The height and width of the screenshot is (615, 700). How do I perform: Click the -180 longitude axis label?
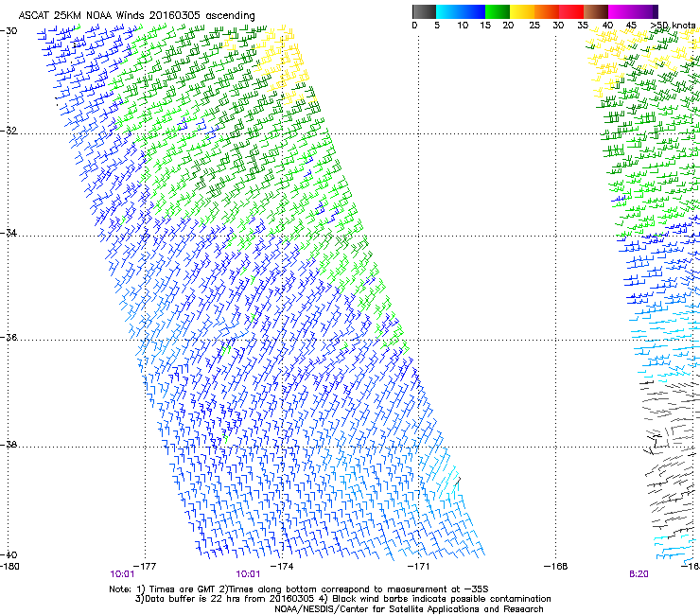coord(9,566)
